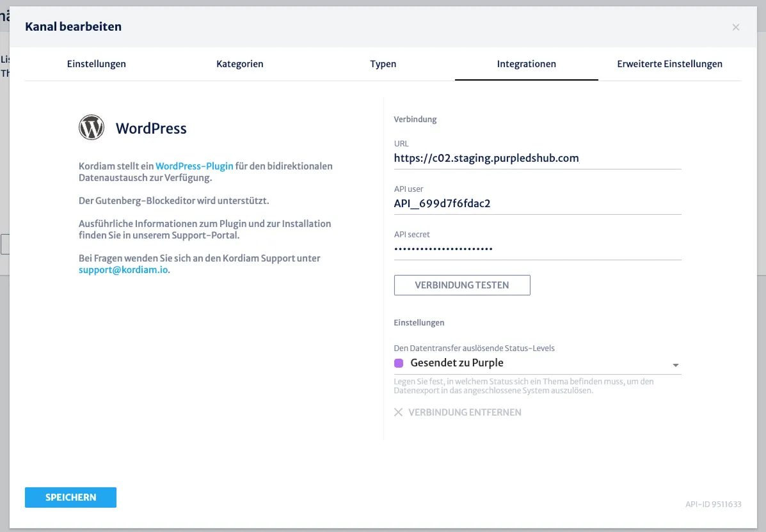The image size is (766, 532).
Task: Click the WordPress heading text
Action: coord(151,129)
